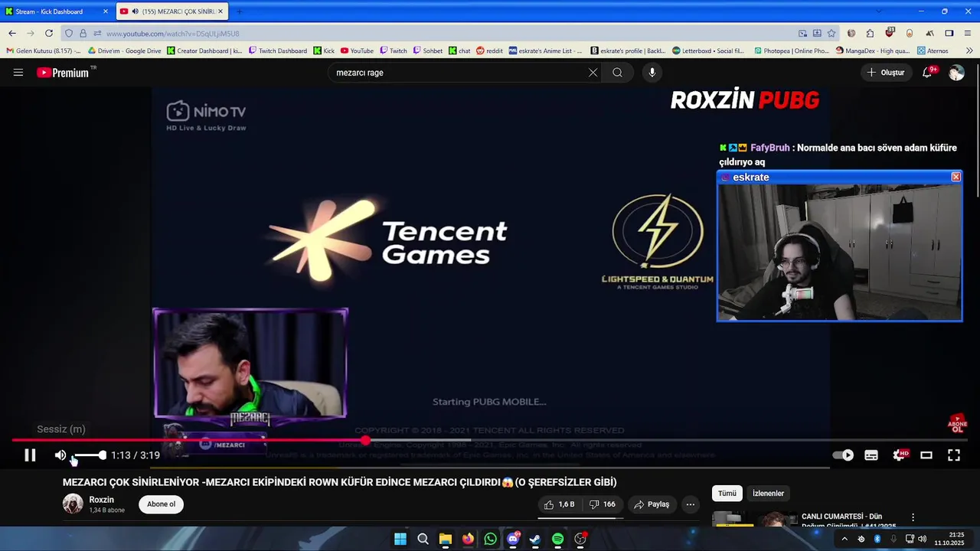
Task: Open the Aternos bookmark
Action: 933,51
